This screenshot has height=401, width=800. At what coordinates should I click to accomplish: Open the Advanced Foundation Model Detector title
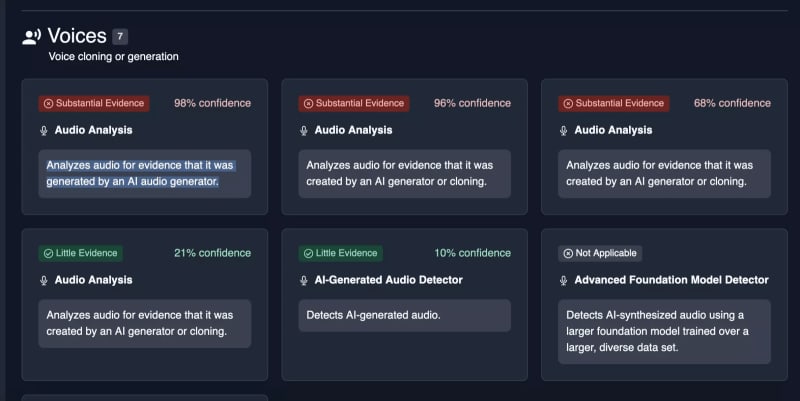coord(671,280)
